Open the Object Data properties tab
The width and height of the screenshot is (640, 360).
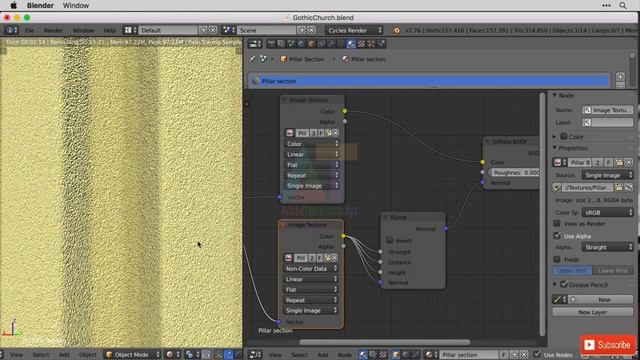click(x=340, y=44)
